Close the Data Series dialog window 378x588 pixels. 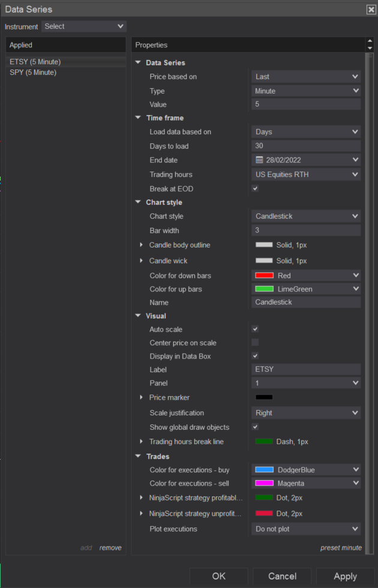(x=371, y=10)
